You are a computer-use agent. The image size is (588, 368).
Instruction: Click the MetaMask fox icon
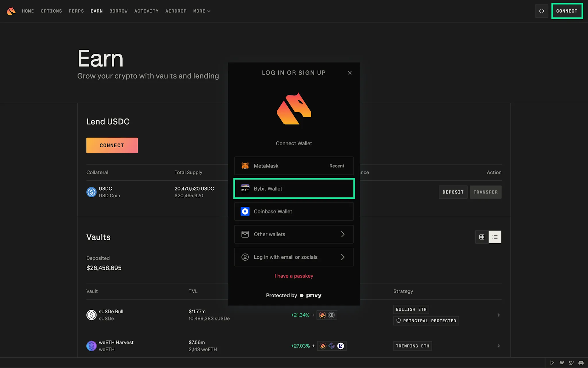(245, 166)
